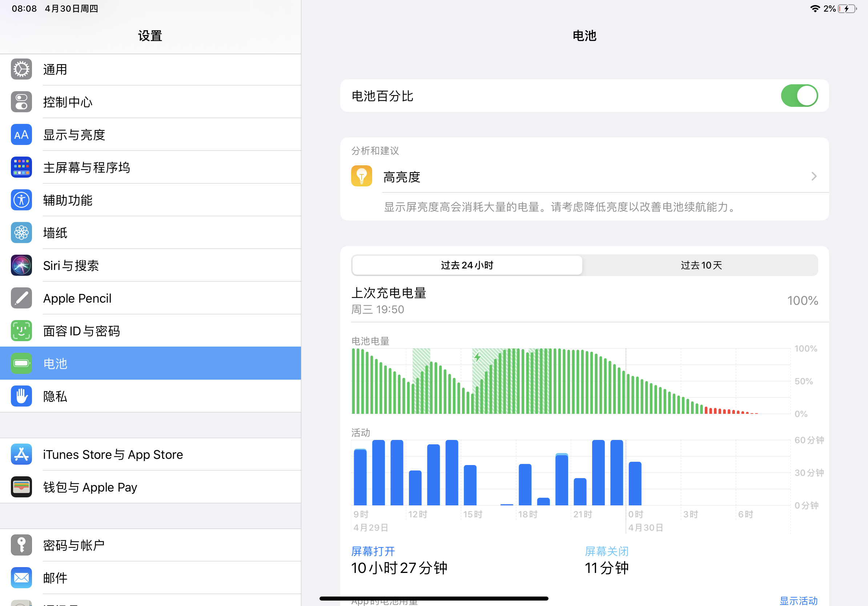Open the Siri与搜索 icon
Viewport: 868px width, 606px height.
(21, 266)
